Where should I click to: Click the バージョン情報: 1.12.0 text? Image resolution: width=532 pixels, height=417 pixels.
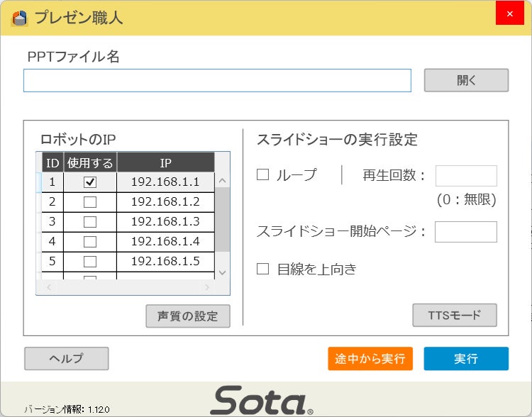click(67, 409)
